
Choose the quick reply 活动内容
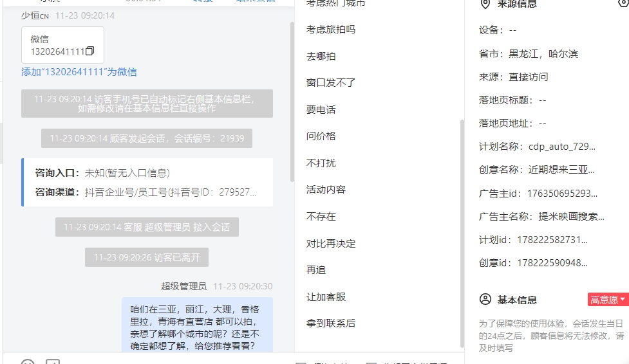[326, 190]
